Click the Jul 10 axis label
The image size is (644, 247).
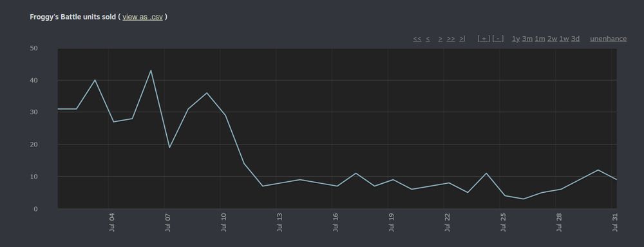click(x=223, y=222)
